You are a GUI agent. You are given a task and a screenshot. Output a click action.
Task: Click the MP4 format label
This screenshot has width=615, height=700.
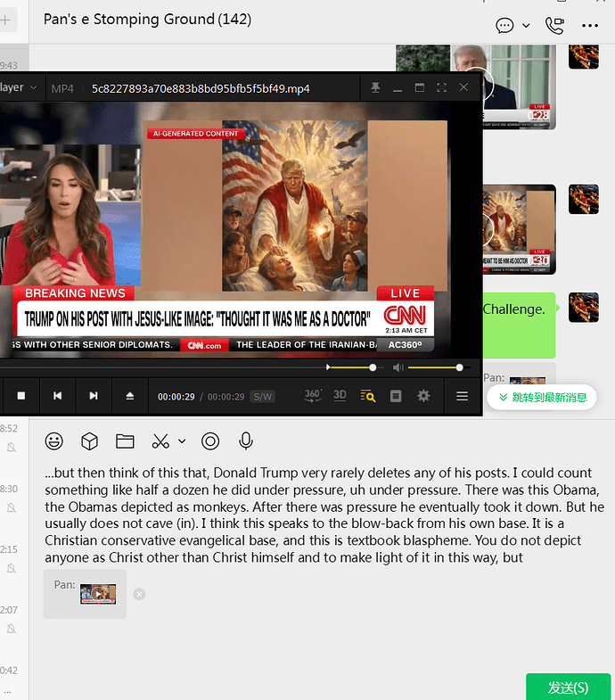click(62, 88)
